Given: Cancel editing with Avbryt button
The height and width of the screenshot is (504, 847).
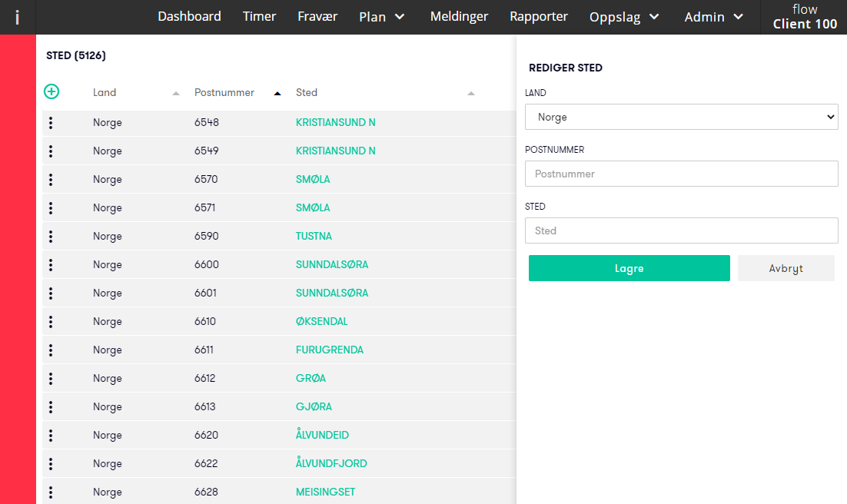Looking at the screenshot, I should click(786, 268).
